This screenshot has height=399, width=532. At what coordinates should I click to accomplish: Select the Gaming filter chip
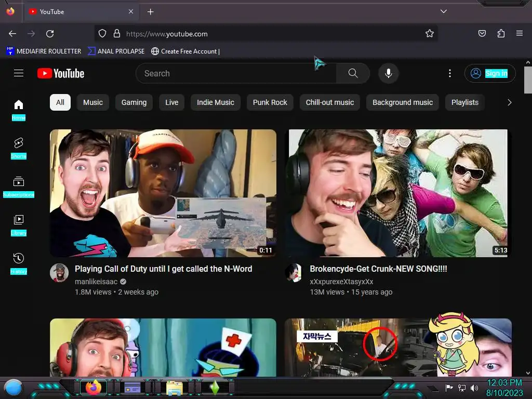click(x=134, y=102)
